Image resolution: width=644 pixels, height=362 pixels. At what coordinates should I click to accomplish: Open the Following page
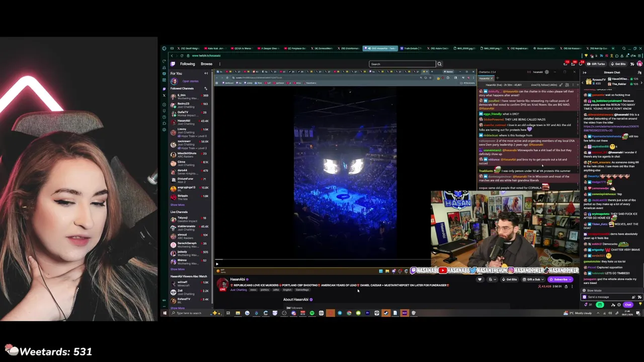(x=187, y=64)
